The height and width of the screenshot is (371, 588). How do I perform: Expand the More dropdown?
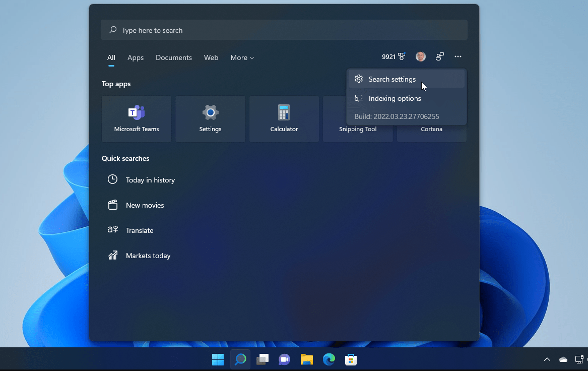242,58
